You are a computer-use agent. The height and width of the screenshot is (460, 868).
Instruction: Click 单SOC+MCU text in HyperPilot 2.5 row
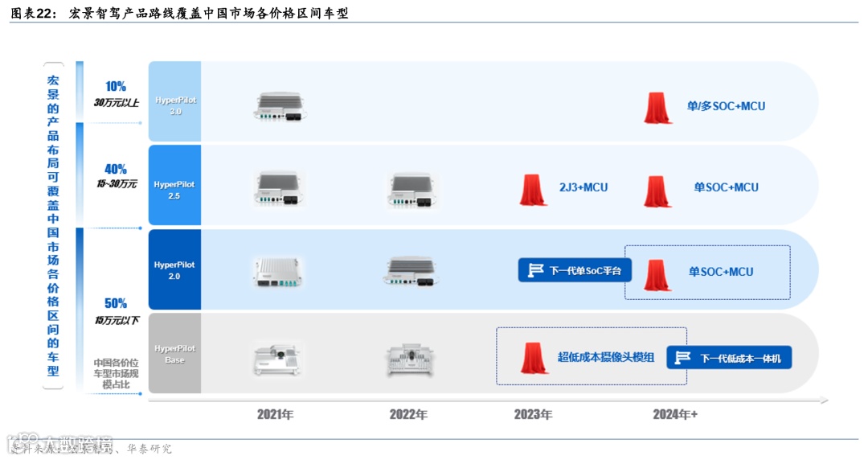pos(726,187)
